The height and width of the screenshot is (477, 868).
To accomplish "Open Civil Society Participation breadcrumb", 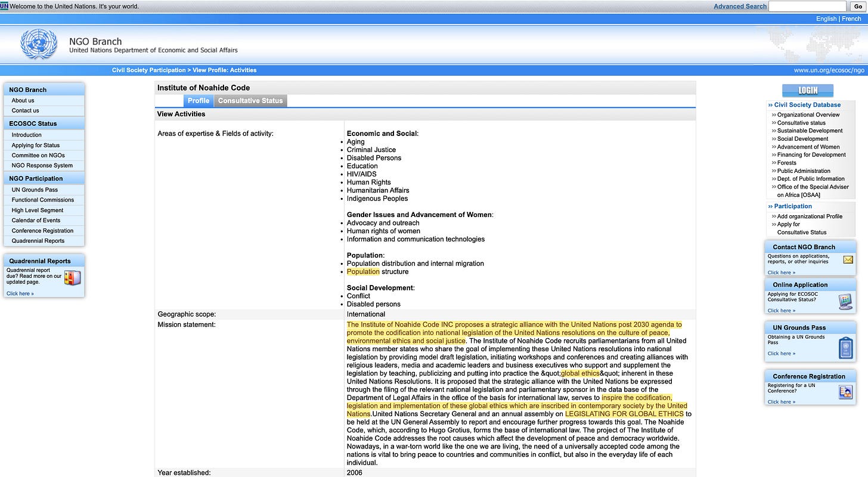I will pos(149,70).
